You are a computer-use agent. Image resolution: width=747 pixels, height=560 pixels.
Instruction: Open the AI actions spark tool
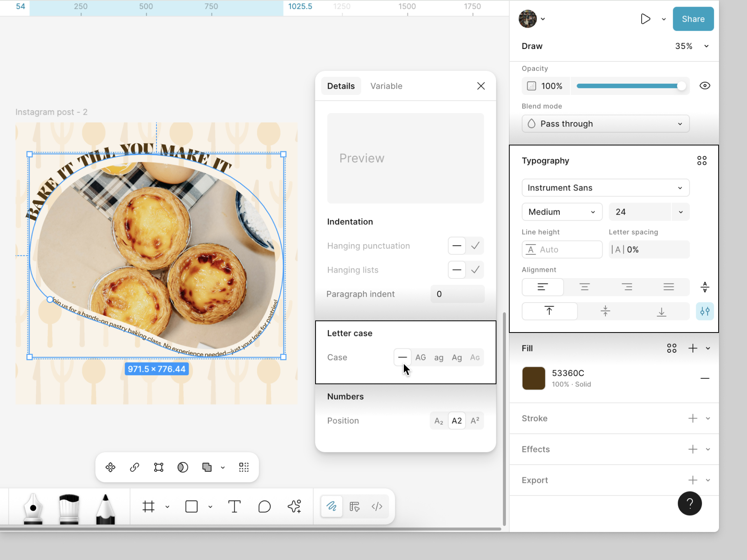tap(295, 506)
